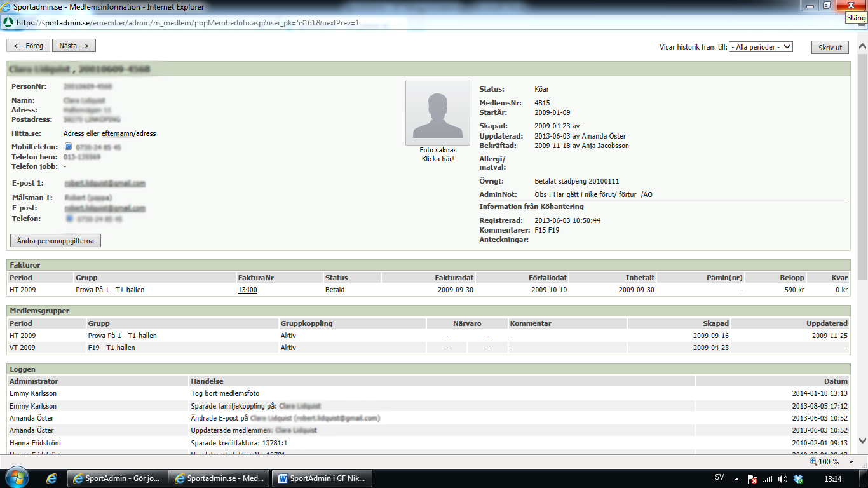Viewport: 868px width, 488px height.
Task: Click the network signal bars tray icon
Action: (x=768, y=478)
